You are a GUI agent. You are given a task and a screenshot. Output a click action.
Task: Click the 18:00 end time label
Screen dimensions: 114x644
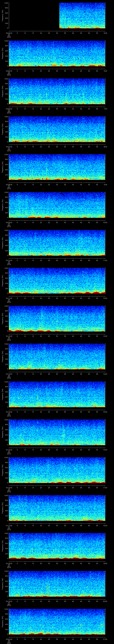[105, 525]
